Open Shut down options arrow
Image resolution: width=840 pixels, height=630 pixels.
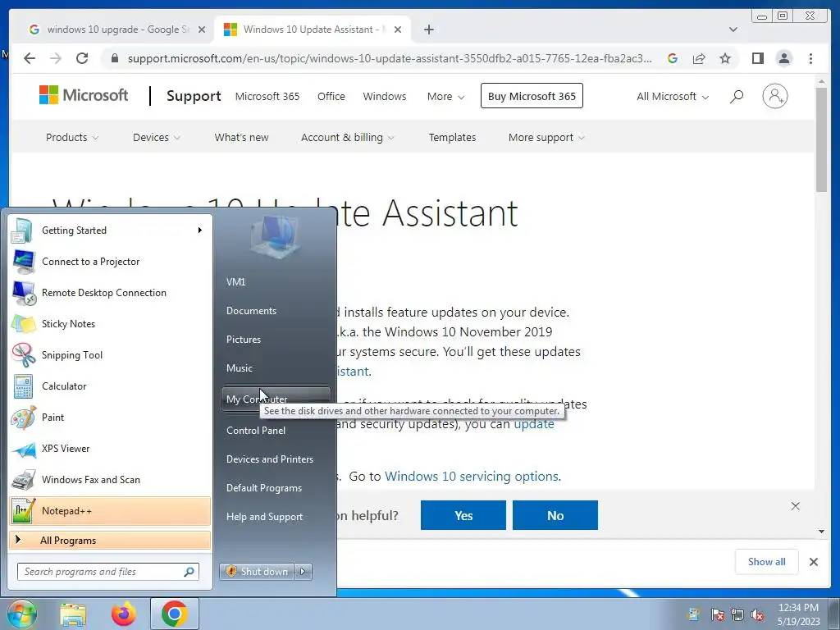pyautogui.click(x=304, y=572)
